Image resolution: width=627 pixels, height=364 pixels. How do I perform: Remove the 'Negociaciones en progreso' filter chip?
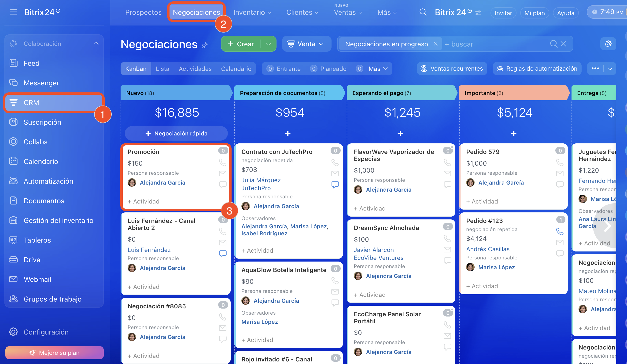(x=435, y=44)
